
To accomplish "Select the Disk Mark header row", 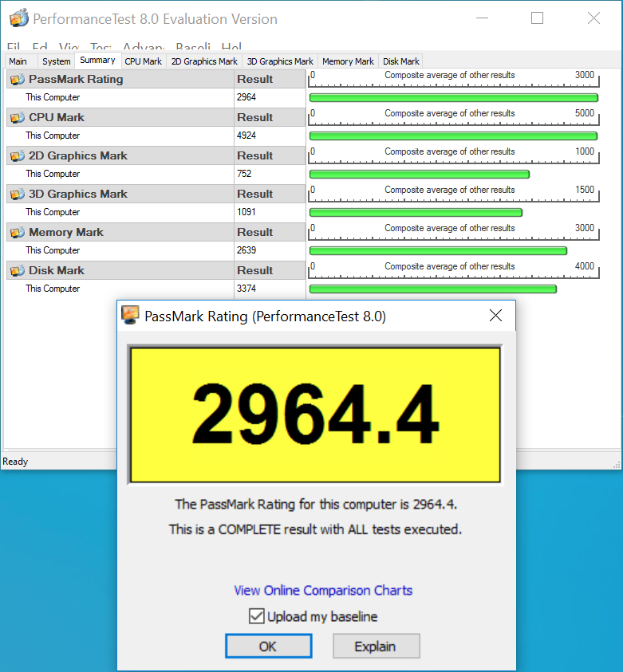I will pos(156,270).
